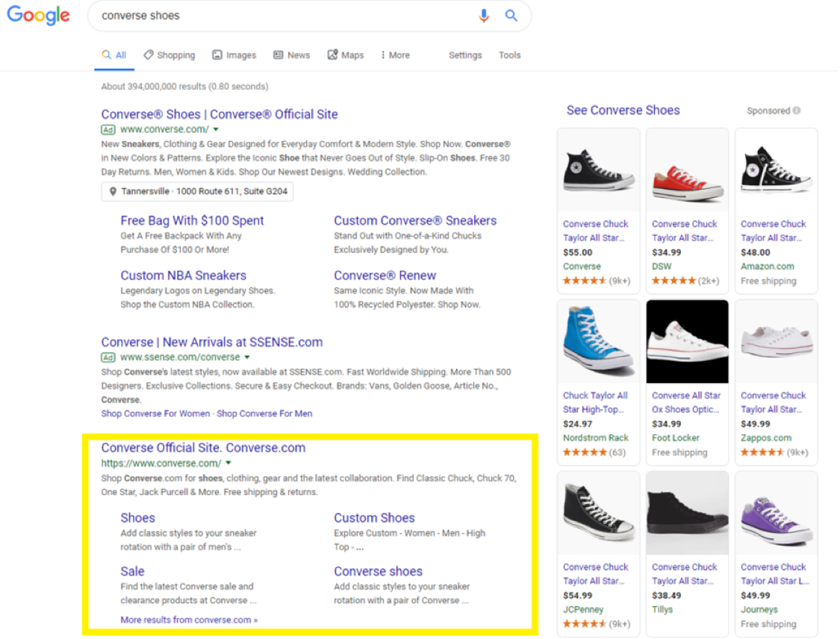The height and width of the screenshot is (639, 840).
Task: Click the purple Journeys sneaker image
Action: (777, 513)
